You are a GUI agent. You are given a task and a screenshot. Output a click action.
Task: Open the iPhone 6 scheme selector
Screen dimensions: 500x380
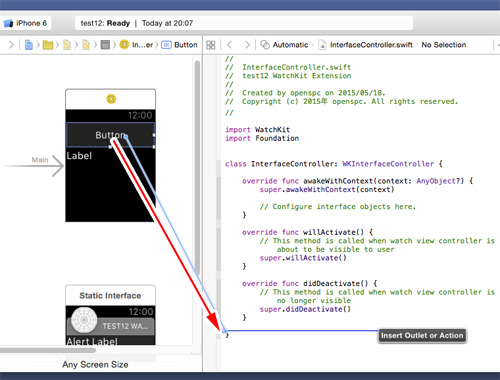25,23
